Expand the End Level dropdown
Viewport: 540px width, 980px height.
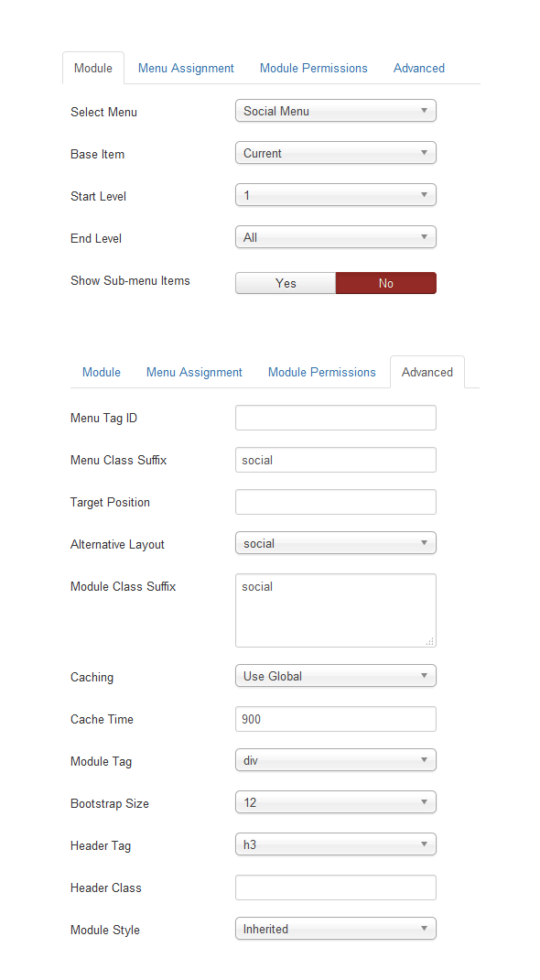coord(336,237)
